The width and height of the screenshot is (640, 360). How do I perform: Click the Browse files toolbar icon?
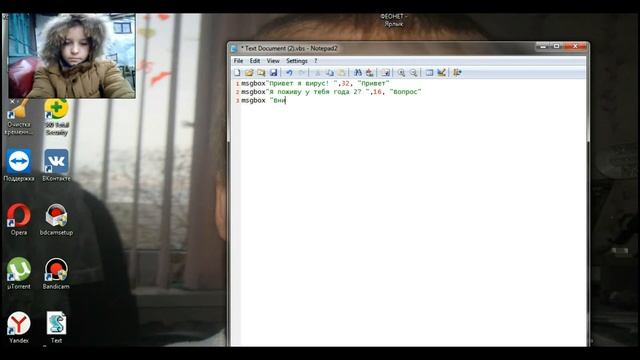pyautogui.click(x=261, y=73)
